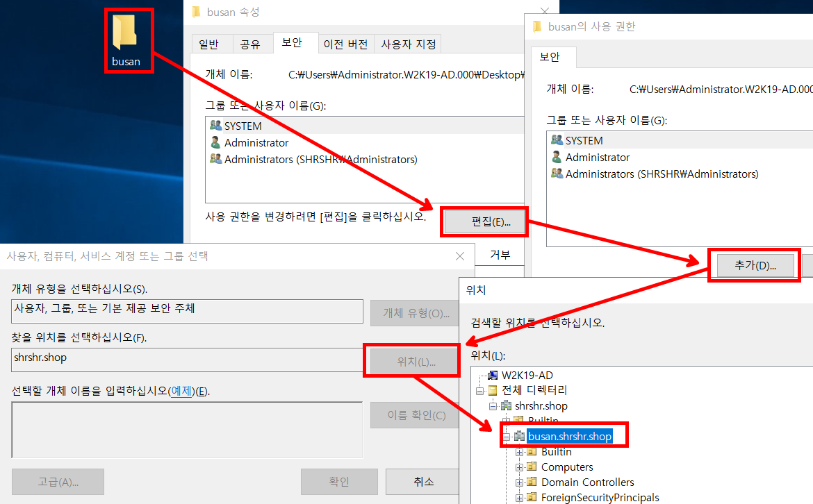Viewport: 813px width, 504px height.
Task: Select 전체 디렉터리 label in location tree
Action: [534, 390]
